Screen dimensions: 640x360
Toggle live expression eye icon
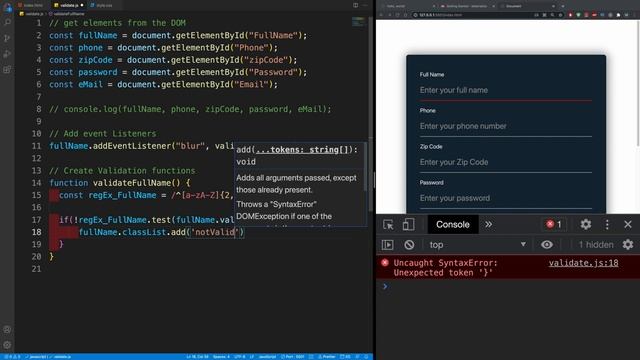(547, 244)
